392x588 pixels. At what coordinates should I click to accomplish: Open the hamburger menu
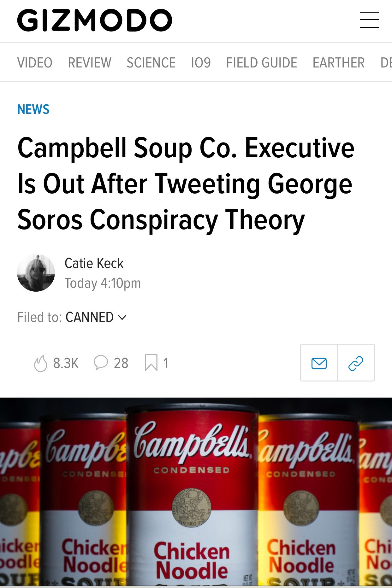pos(369,20)
